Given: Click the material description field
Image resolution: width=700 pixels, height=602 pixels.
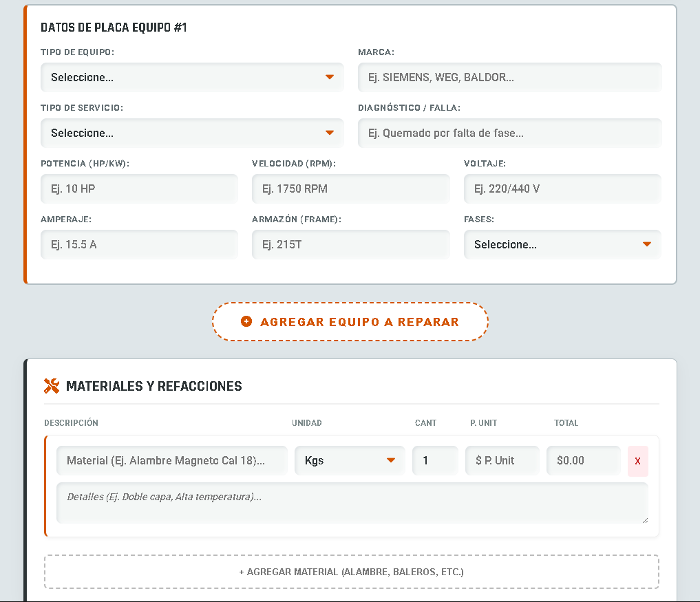Looking at the screenshot, I should pyautogui.click(x=171, y=461).
